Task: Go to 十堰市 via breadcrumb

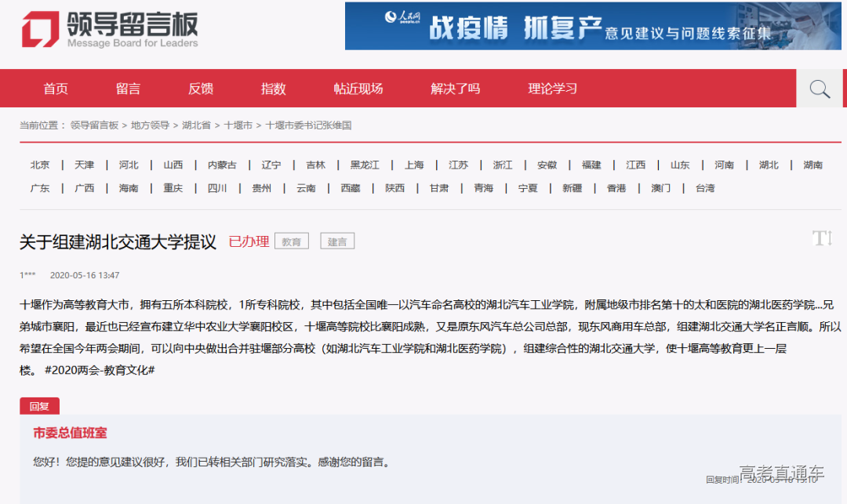Action: [238, 125]
